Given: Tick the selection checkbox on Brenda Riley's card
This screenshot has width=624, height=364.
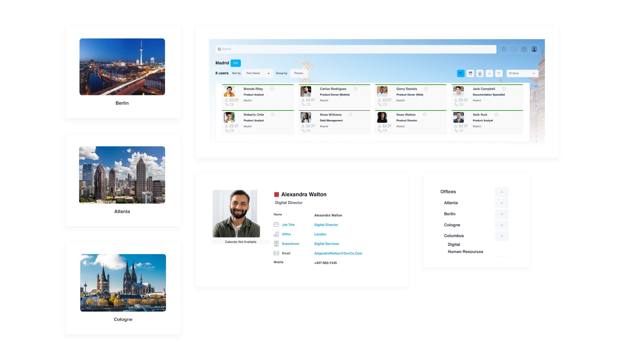Looking at the screenshot, I should 290,88.
